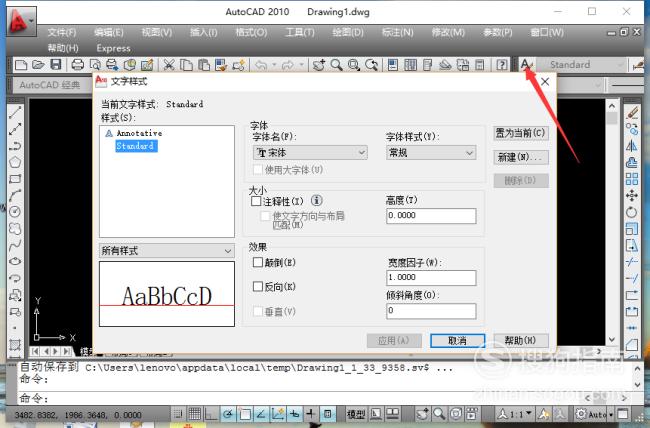
Task: Click the Cut scissors icon
Action: point(169,65)
